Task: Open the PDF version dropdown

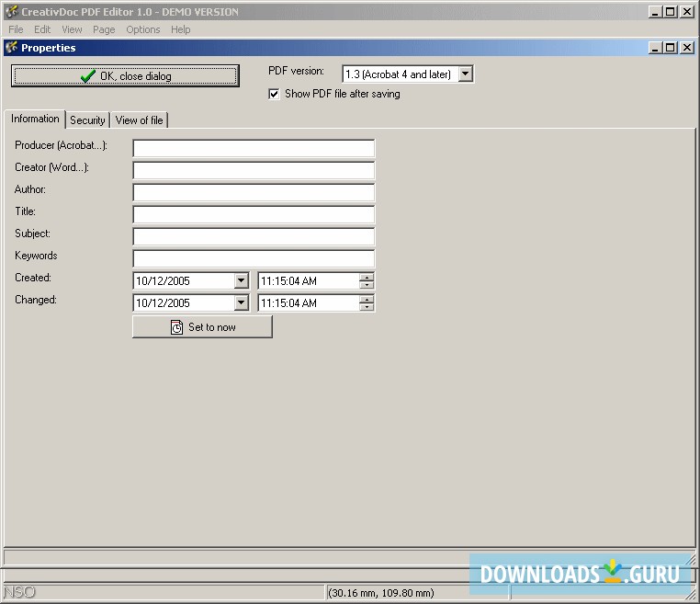Action: click(x=465, y=74)
